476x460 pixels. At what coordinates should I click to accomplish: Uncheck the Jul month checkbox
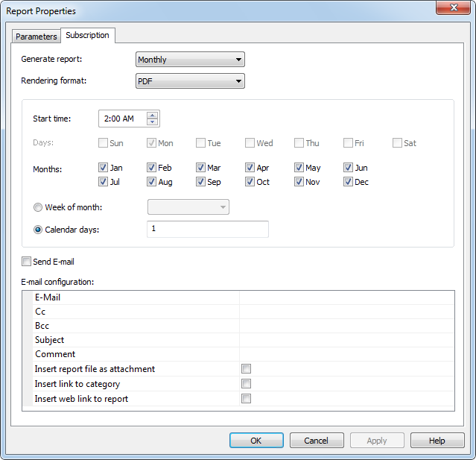pos(103,182)
